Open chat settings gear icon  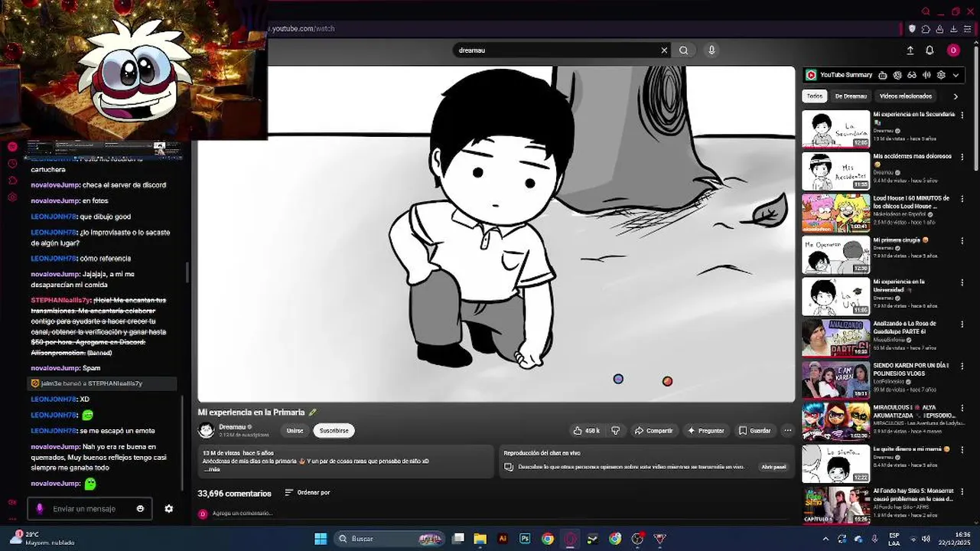pyautogui.click(x=169, y=509)
